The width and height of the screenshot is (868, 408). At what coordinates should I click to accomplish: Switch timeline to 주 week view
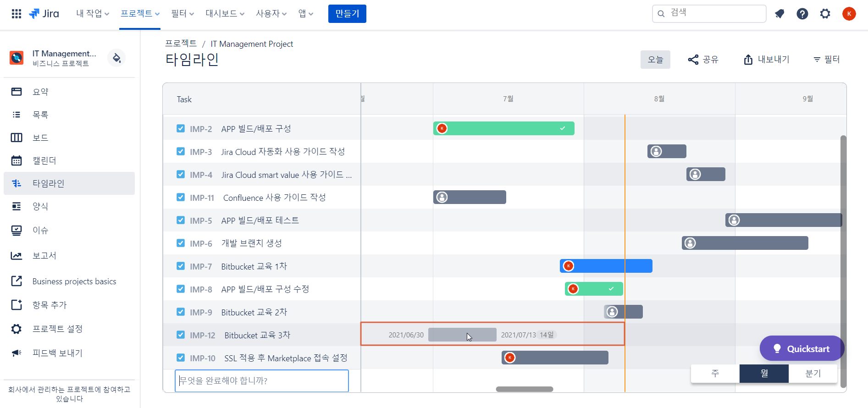715,374
